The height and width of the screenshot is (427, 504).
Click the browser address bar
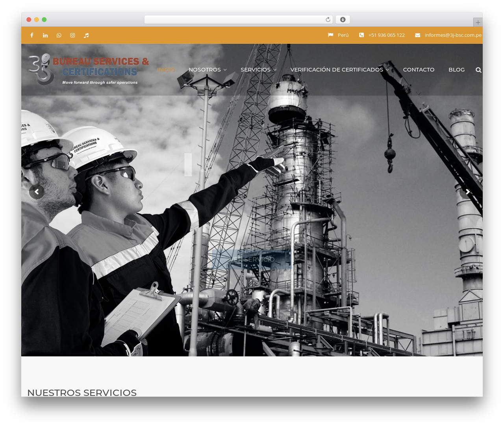[239, 20]
